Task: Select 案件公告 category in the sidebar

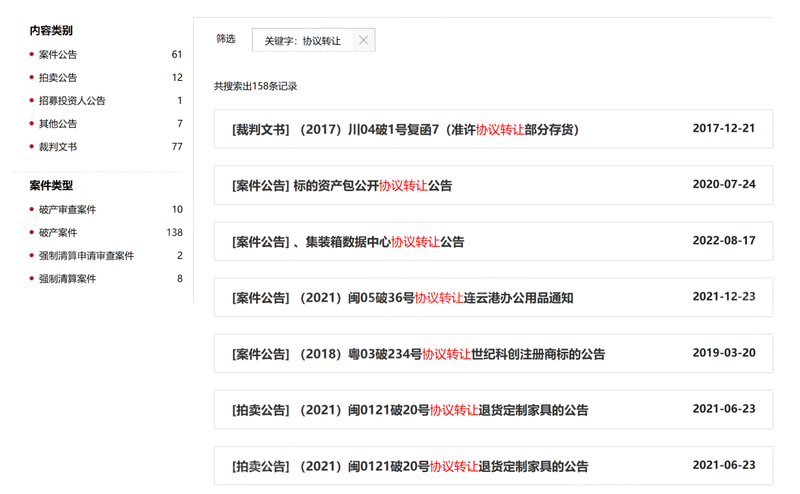Action: 58,55
